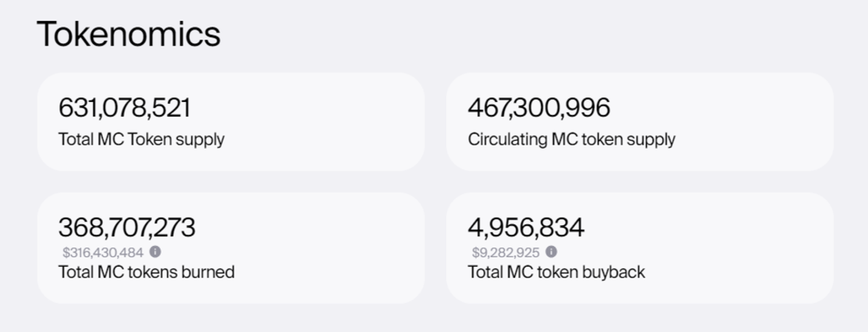
Task: Click info icon beside $316,430,484 burned value
Action: [155, 252]
